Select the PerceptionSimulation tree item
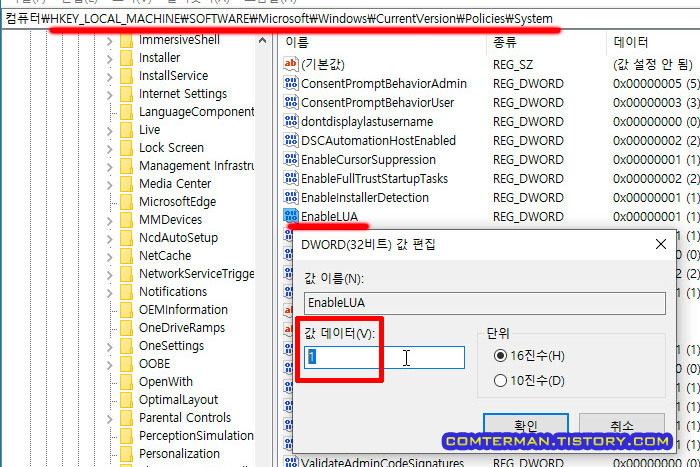 [x=196, y=436]
